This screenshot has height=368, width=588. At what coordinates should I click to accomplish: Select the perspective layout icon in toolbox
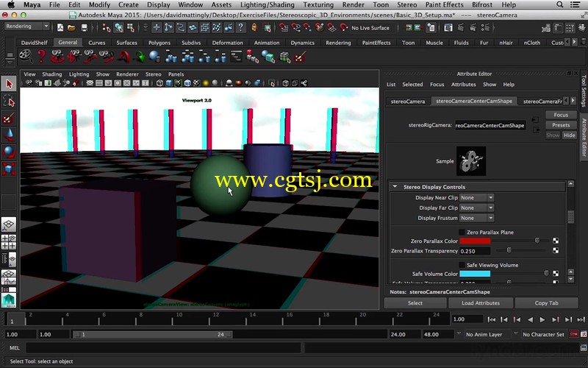click(x=9, y=224)
